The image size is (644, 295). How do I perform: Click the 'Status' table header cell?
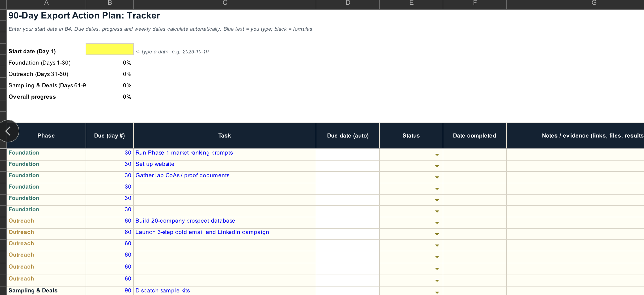[x=411, y=136]
